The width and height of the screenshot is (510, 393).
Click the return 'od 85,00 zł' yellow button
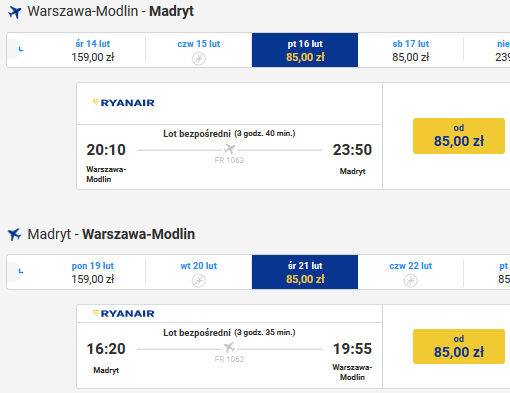coord(459,347)
